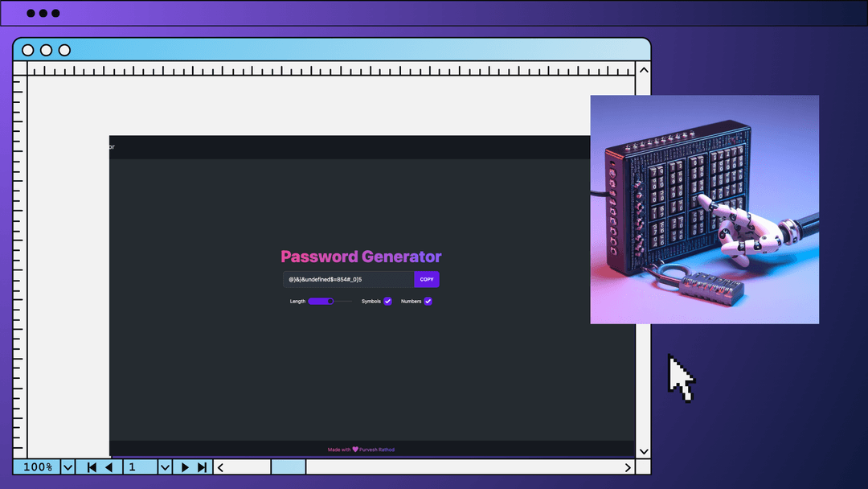Click the horizontal scrollbar thumb
Viewport: 868px width, 489px height.
(x=288, y=467)
